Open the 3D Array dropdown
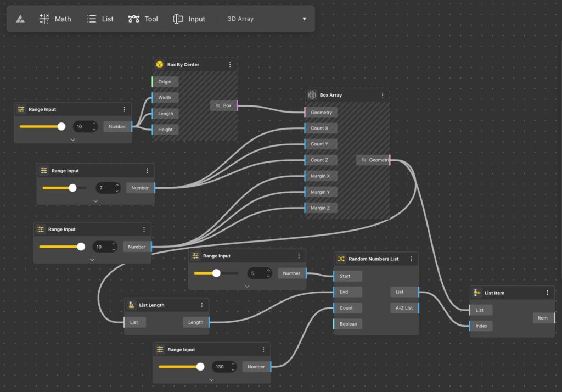The height and width of the screenshot is (392, 562). (305, 19)
